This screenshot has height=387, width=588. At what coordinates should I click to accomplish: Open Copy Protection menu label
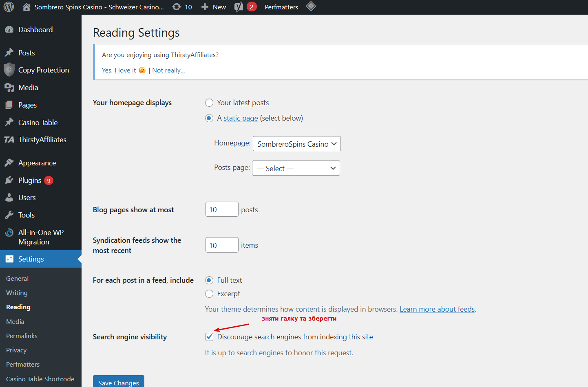44,70
